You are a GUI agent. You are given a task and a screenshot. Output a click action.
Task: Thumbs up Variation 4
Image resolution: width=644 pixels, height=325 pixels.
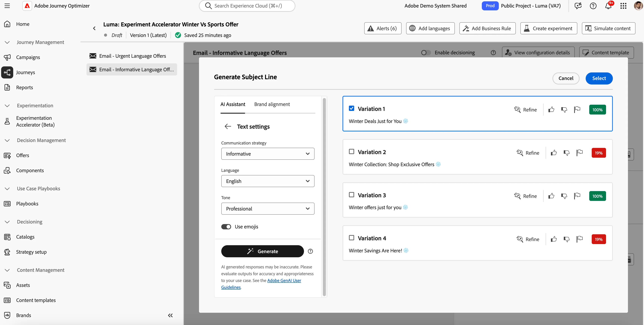coord(554,239)
